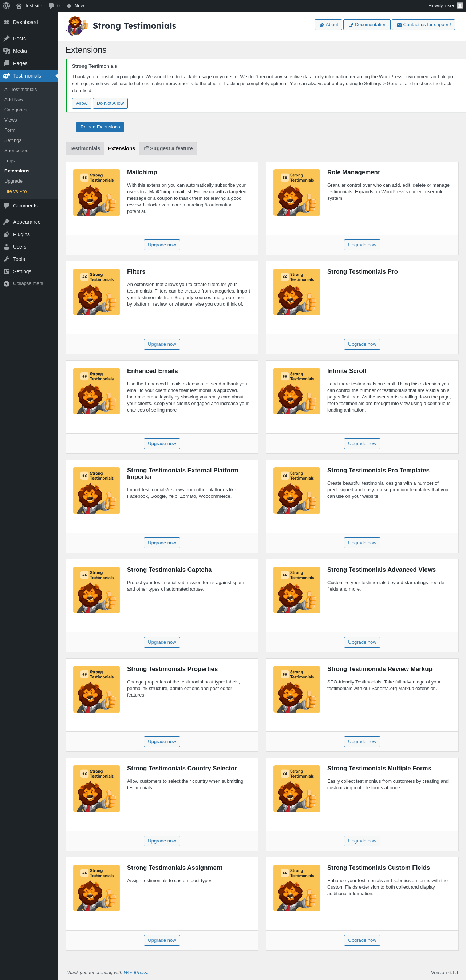Click the plug icon on About button

pyautogui.click(x=322, y=25)
